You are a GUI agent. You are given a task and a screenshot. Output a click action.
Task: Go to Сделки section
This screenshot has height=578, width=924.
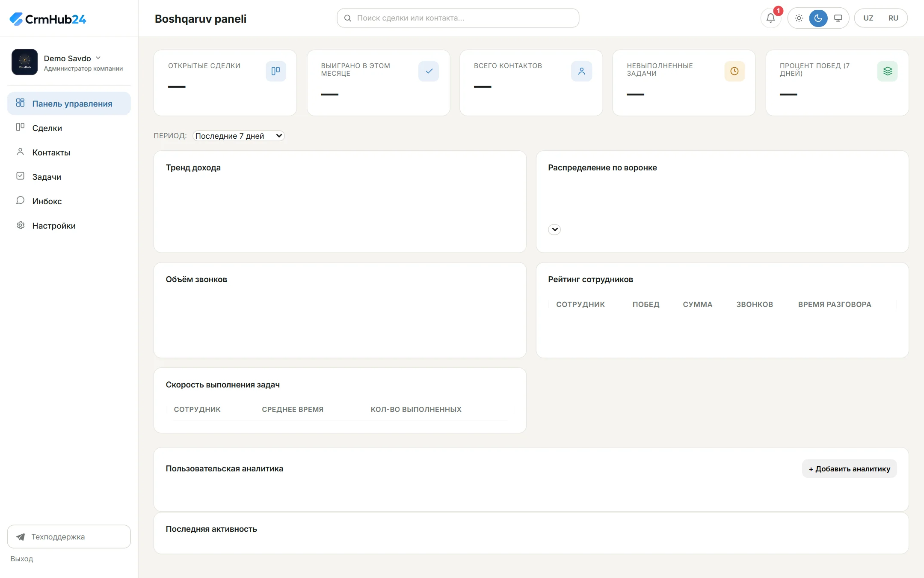coord(69,128)
